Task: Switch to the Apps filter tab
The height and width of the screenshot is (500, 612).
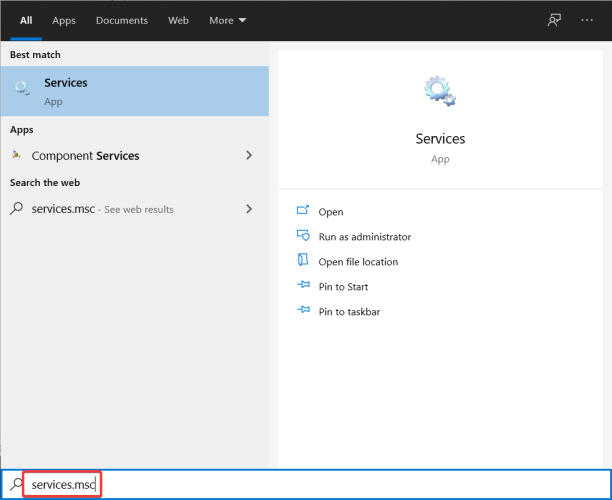Action: [x=64, y=20]
